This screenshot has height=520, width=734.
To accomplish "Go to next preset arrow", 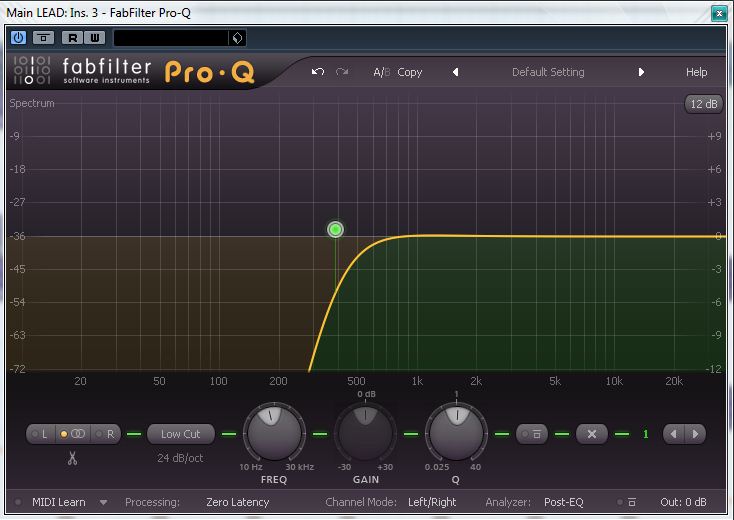I will coord(641,72).
